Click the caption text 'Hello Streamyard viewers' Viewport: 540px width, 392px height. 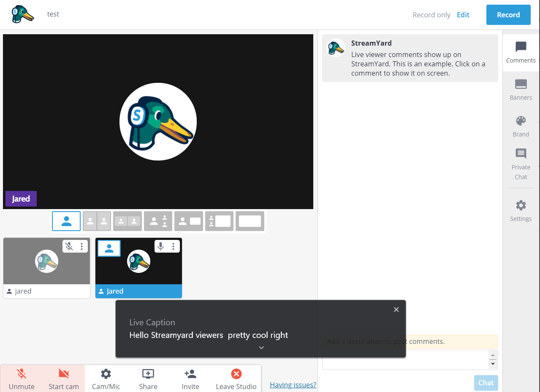tap(176, 335)
